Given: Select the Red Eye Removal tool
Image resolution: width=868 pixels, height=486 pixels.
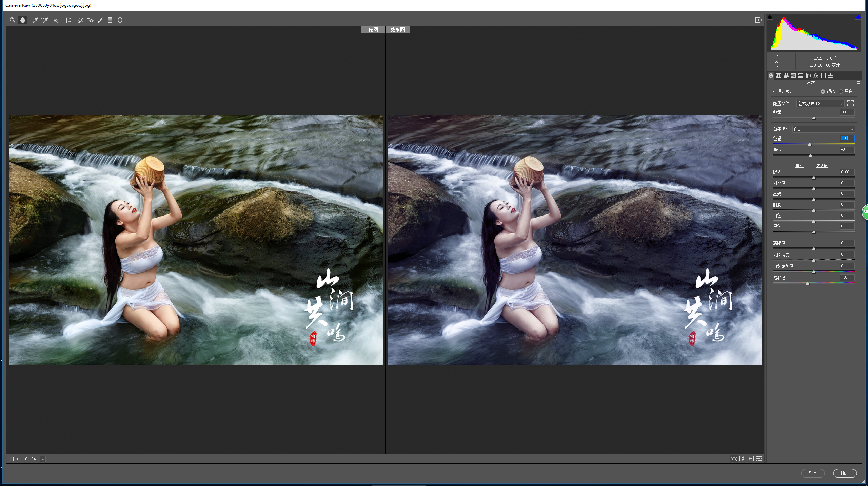Looking at the screenshot, I should coord(90,20).
